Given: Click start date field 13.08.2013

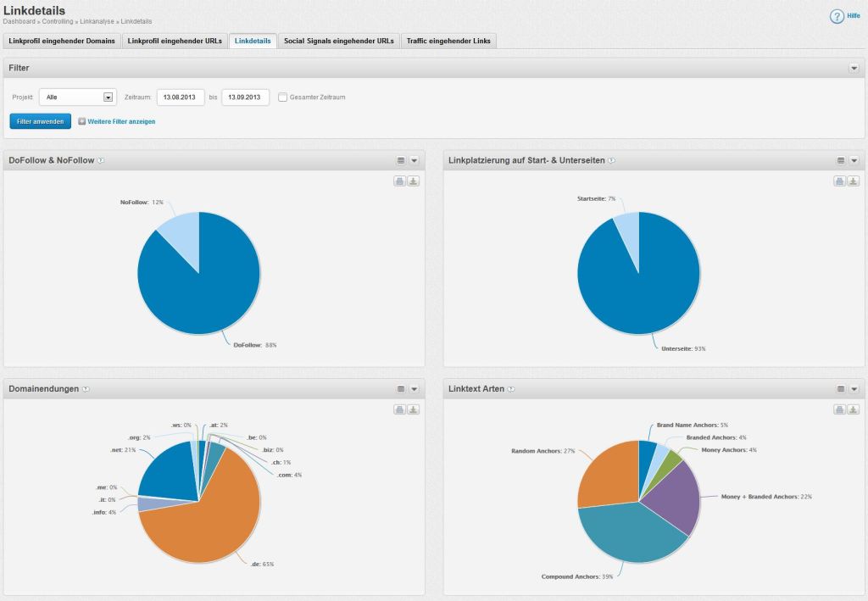Looking at the screenshot, I should click(181, 97).
